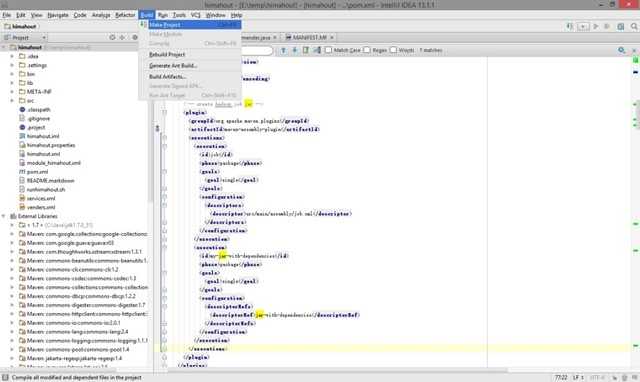Select himahout.properties in project tree
This screenshot has width=640, height=382.
point(51,145)
